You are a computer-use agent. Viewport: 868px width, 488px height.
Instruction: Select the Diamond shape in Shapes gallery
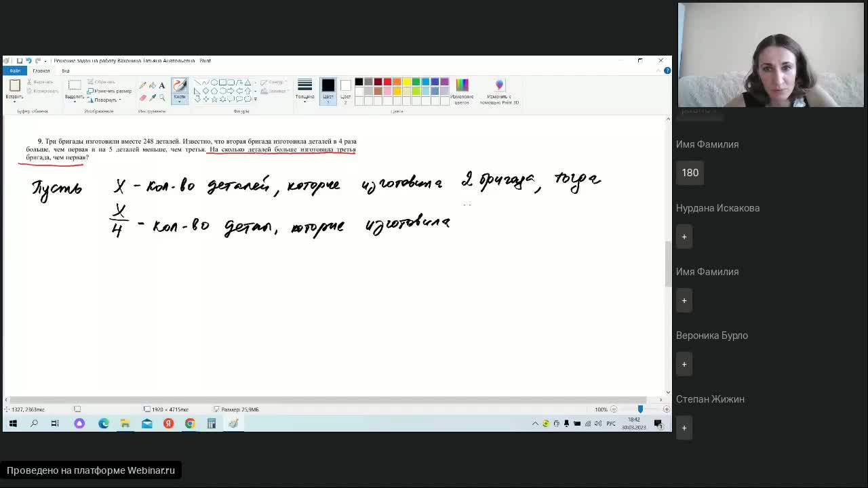(x=206, y=91)
